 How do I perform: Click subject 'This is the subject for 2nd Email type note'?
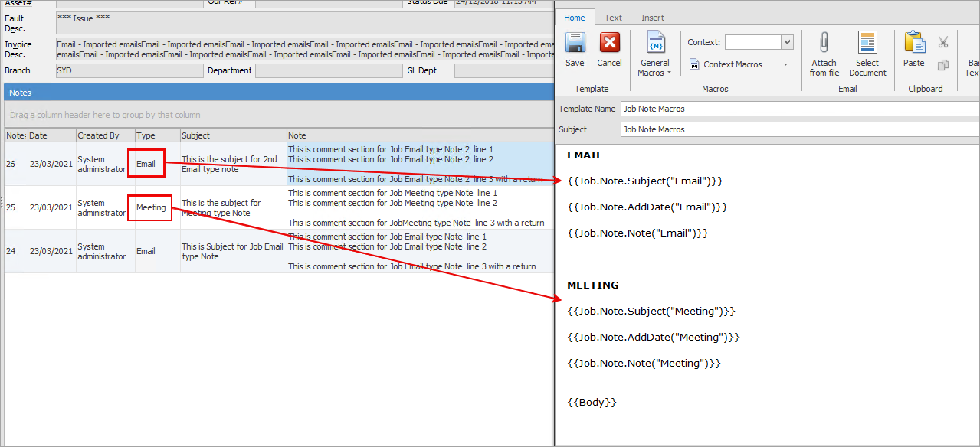(x=229, y=165)
